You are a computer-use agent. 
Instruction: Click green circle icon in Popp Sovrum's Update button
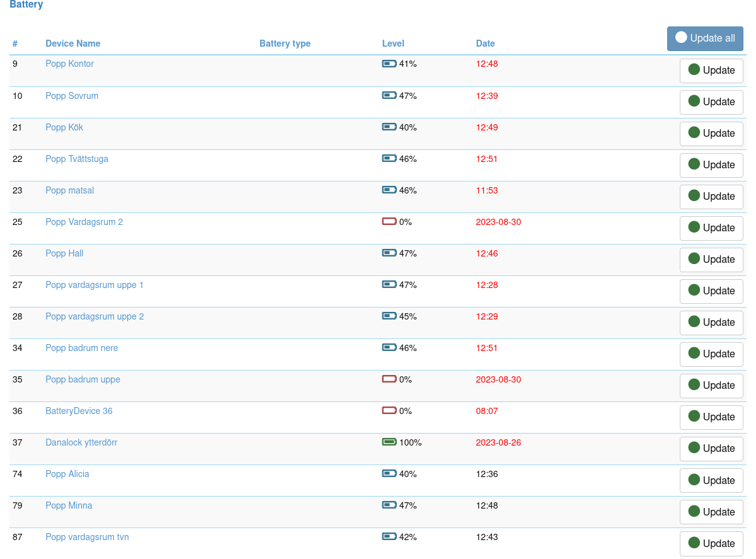[x=694, y=101]
